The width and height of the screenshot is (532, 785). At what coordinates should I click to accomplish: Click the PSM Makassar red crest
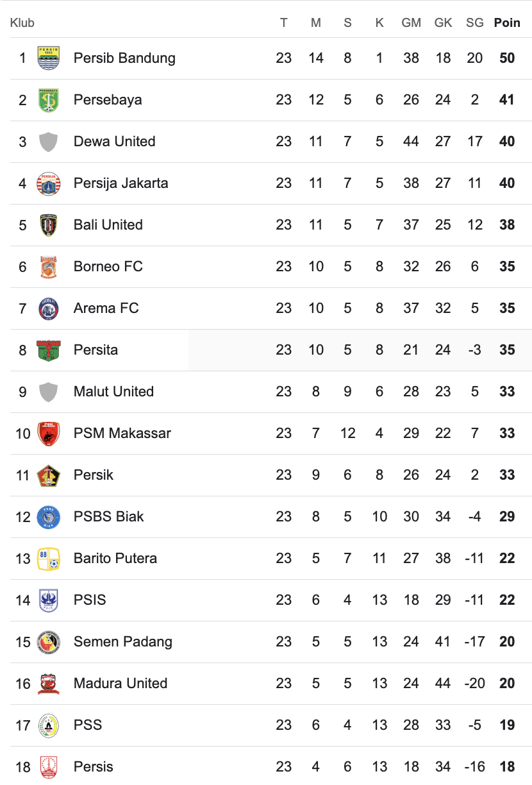click(x=49, y=434)
